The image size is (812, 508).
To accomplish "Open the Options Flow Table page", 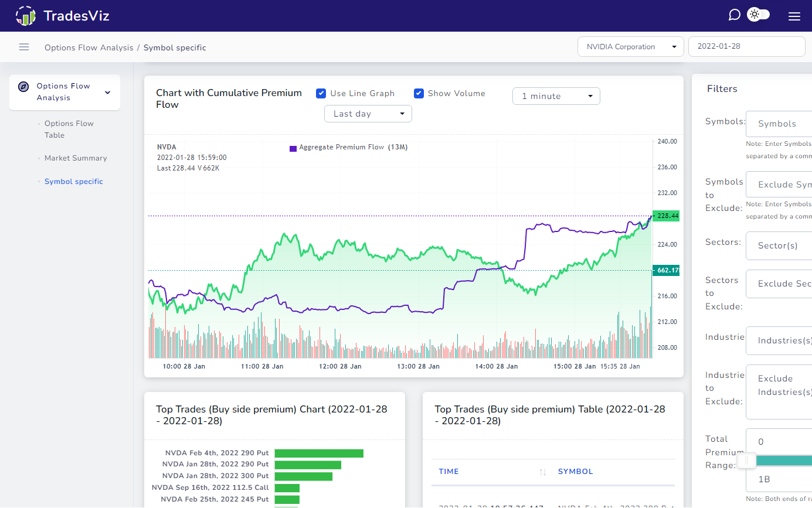I will coord(69,129).
